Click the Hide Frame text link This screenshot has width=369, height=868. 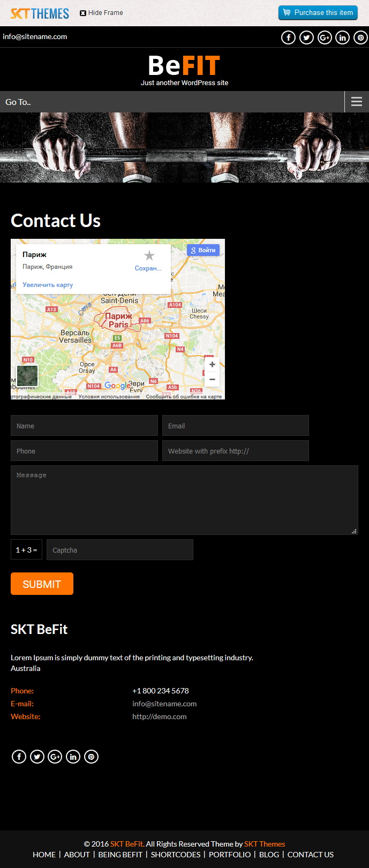click(106, 13)
